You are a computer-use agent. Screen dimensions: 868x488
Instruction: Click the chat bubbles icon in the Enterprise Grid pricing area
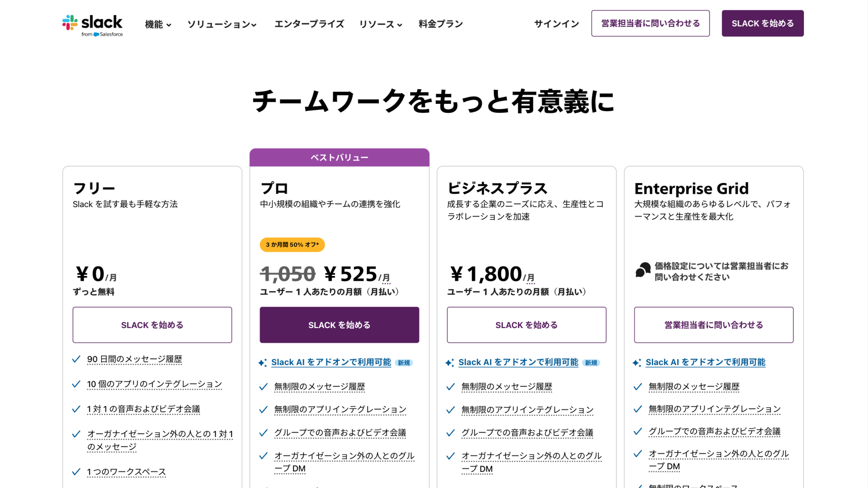[643, 270]
